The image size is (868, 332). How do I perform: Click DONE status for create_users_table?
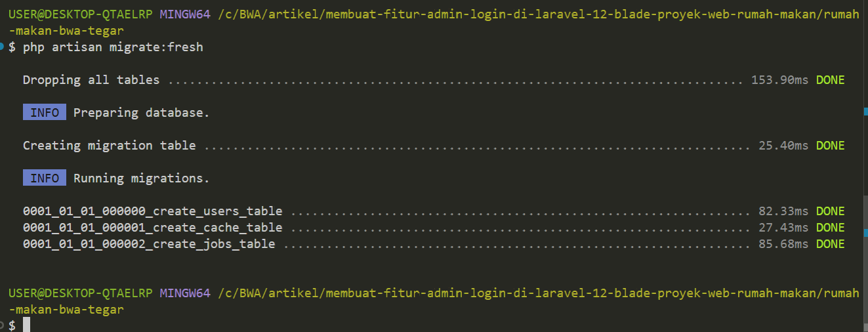coord(830,211)
